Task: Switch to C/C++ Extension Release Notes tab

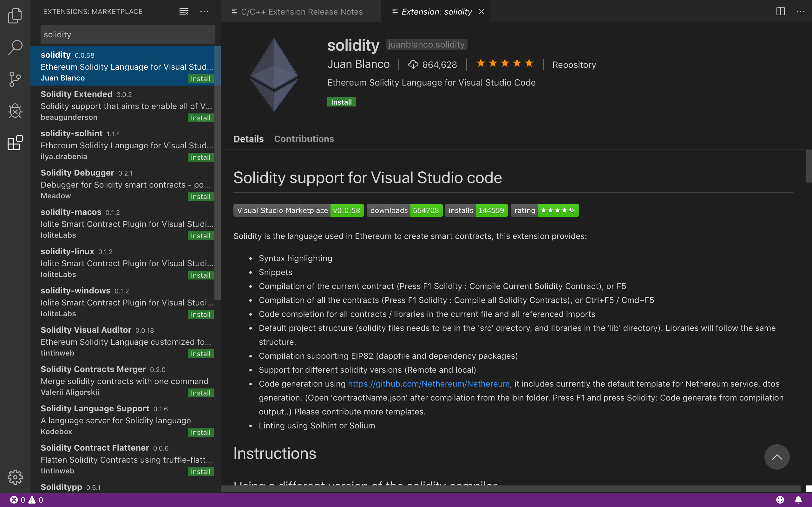Action: point(301,11)
